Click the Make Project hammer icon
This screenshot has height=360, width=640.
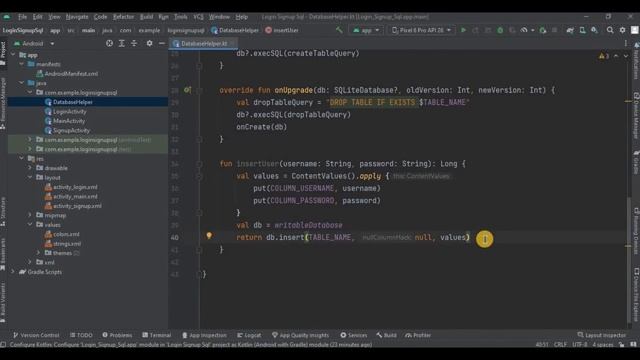(339, 30)
